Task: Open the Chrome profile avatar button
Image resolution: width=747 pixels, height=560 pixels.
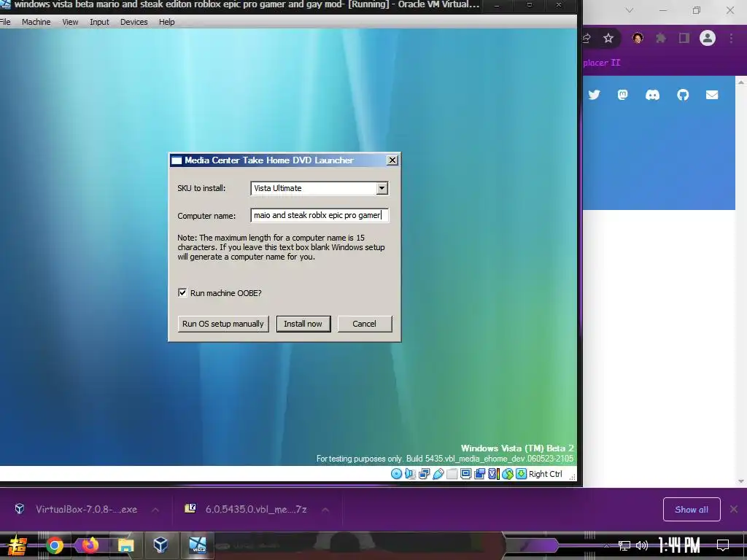Action: (708, 38)
